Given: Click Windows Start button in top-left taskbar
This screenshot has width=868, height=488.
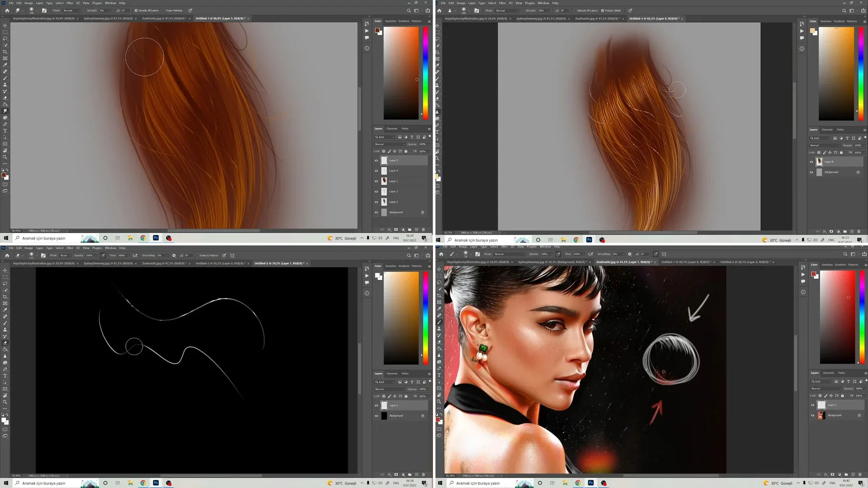Looking at the screenshot, I should point(6,238).
